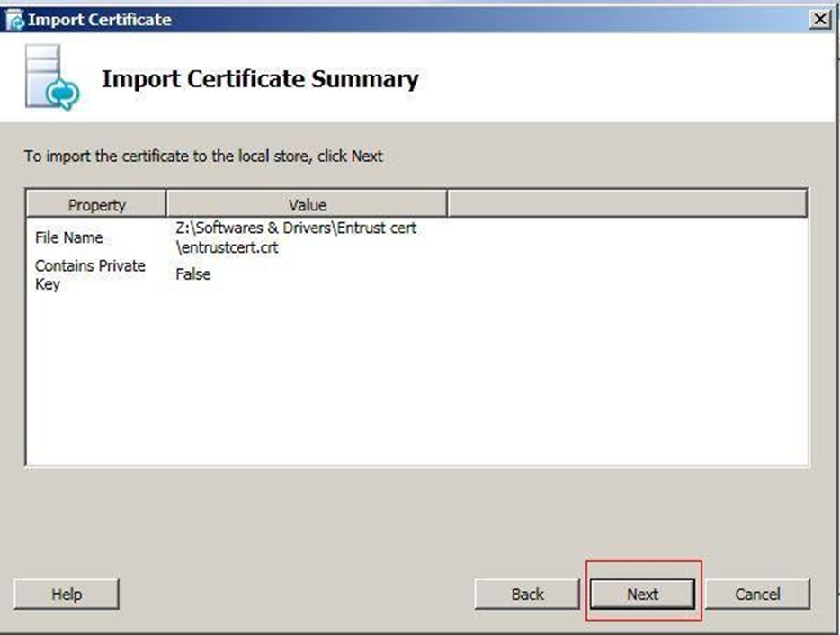
Task: Select the File Name property cell
Action: 69,237
